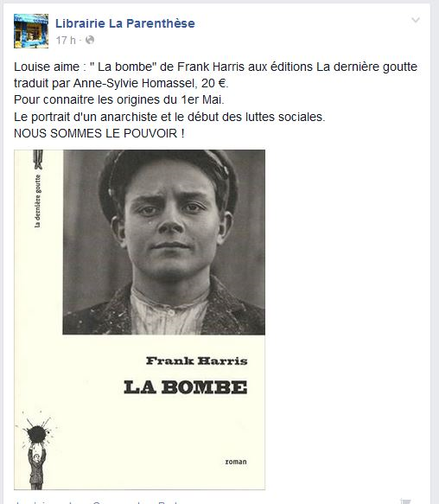Click the line about origines du 1er Mai
The width and height of the screenshot is (439, 504).
119,100
